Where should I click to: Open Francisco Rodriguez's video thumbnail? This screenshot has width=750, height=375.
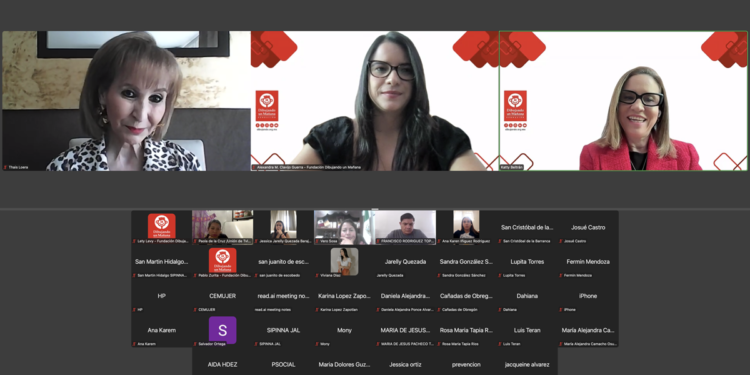(x=405, y=227)
